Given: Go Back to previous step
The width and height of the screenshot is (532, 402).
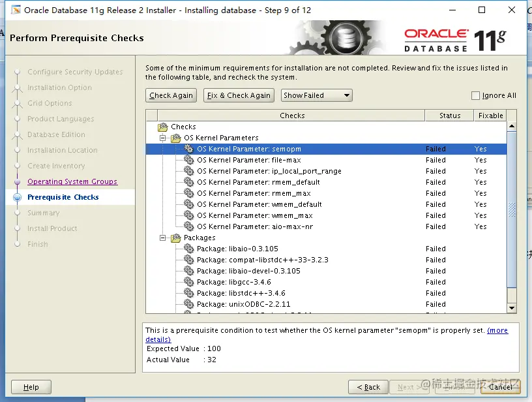Looking at the screenshot, I should click(368, 387).
